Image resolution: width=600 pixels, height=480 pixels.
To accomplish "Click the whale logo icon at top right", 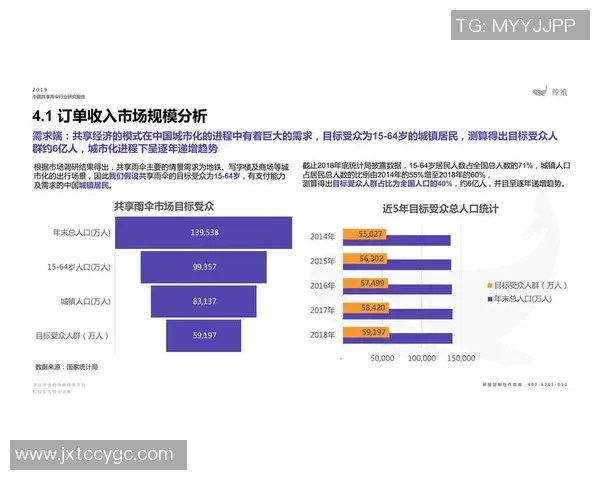I will pos(540,91).
